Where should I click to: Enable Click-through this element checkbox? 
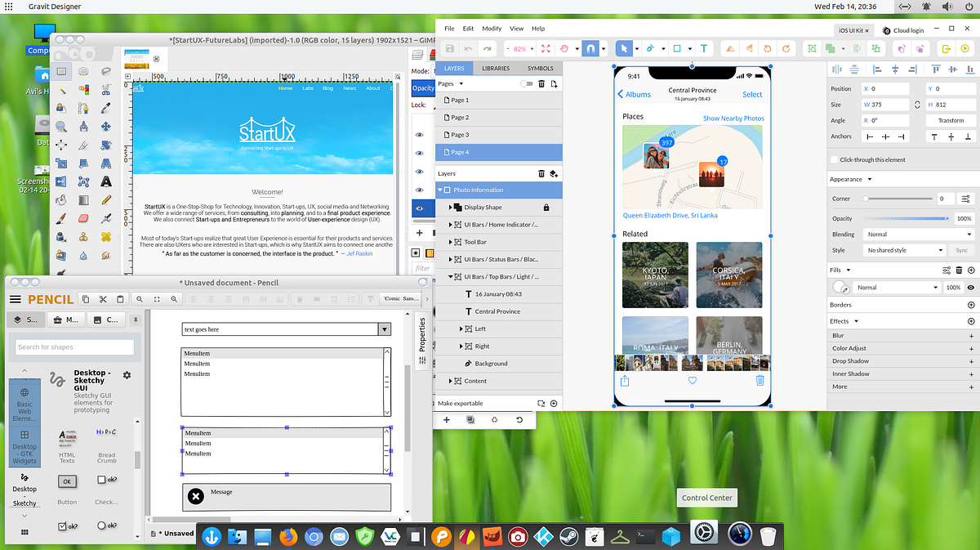[834, 159]
